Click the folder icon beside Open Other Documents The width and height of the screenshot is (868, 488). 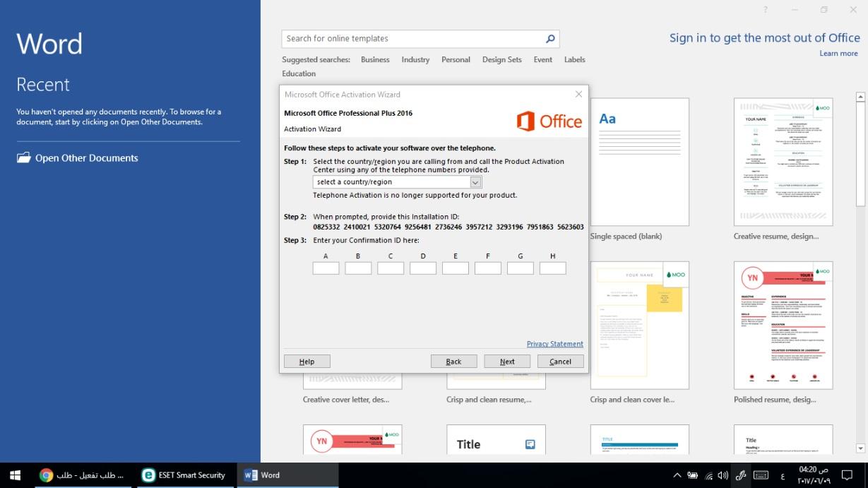pyautogui.click(x=24, y=157)
